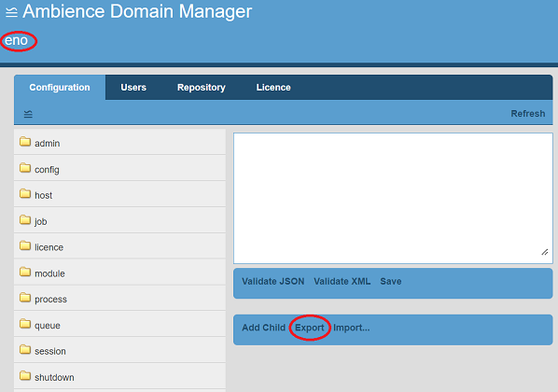Click the Refresh link
The width and height of the screenshot is (558, 392).
pos(528,114)
